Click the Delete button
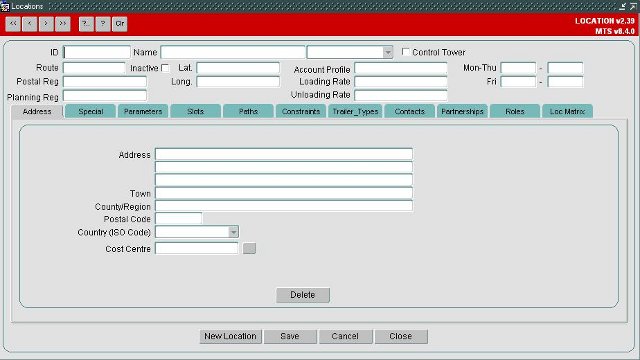Screen dimensions: 640x360 (x=303, y=295)
